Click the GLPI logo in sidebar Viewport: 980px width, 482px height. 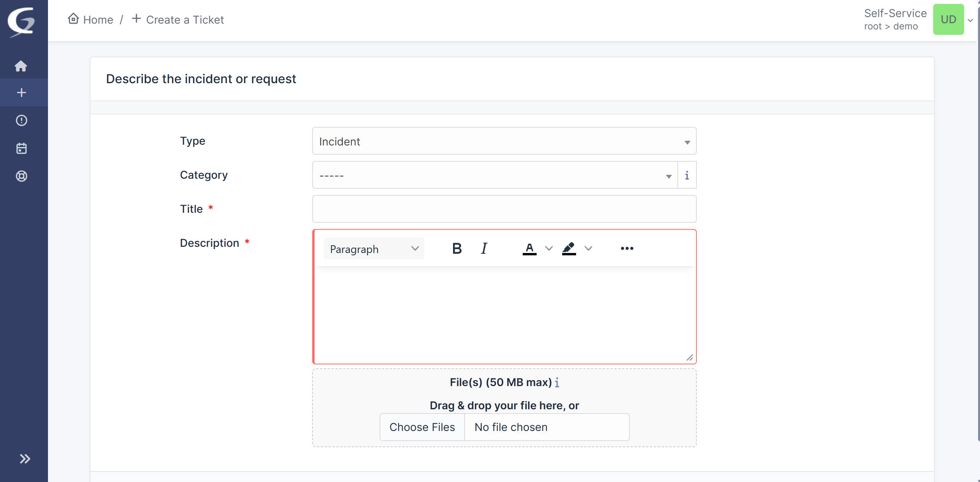21,22
